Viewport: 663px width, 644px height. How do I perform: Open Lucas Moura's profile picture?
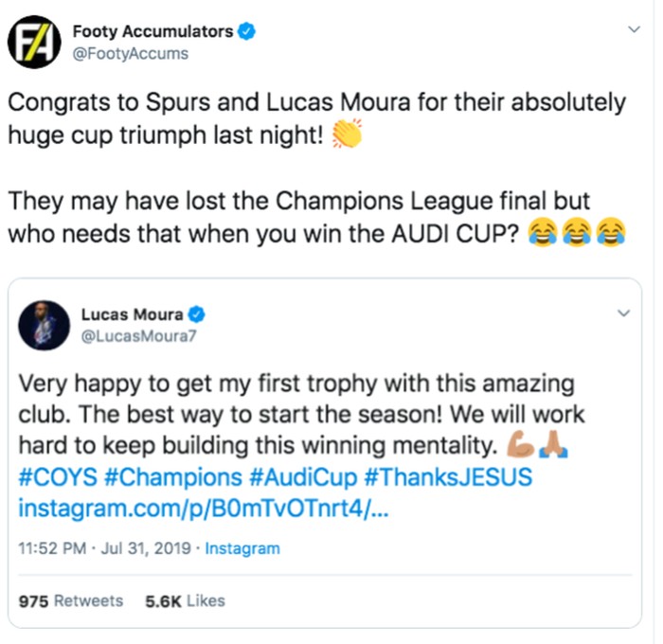coord(45,325)
